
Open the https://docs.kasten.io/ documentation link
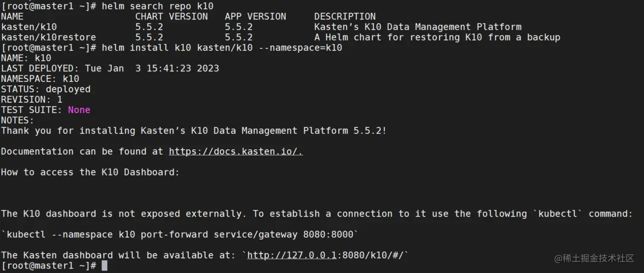236,151
